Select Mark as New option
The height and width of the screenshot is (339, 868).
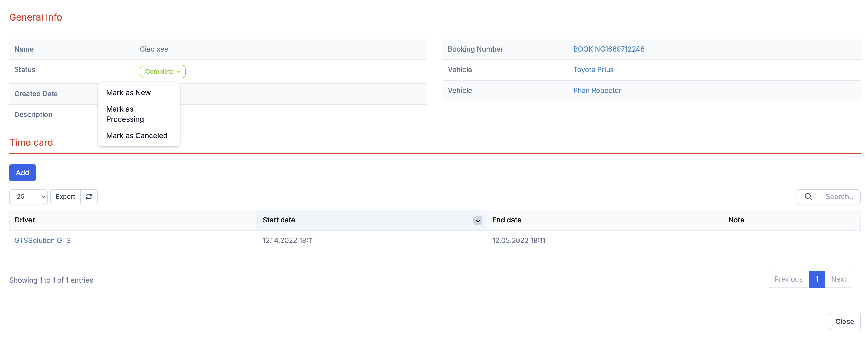pos(129,93)
